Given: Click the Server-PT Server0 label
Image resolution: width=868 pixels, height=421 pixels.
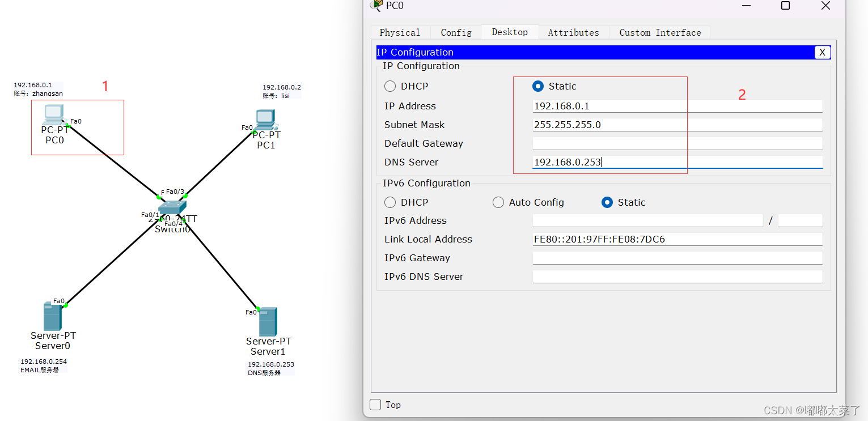Looking at the screenshot, I should [53, 341].
